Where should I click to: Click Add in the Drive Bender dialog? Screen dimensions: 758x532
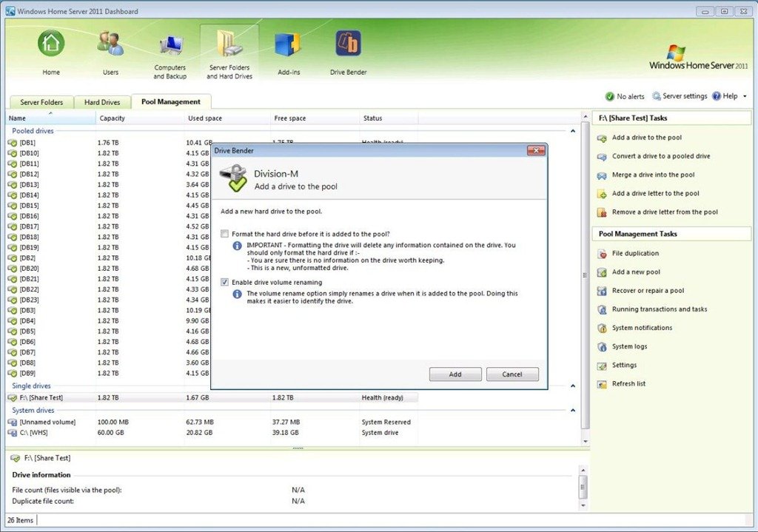pos(455,374)
